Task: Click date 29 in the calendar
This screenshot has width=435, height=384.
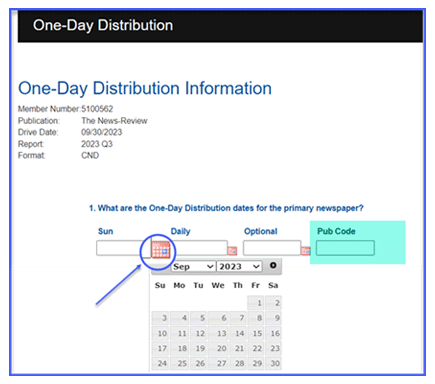Action: point(256,363)
